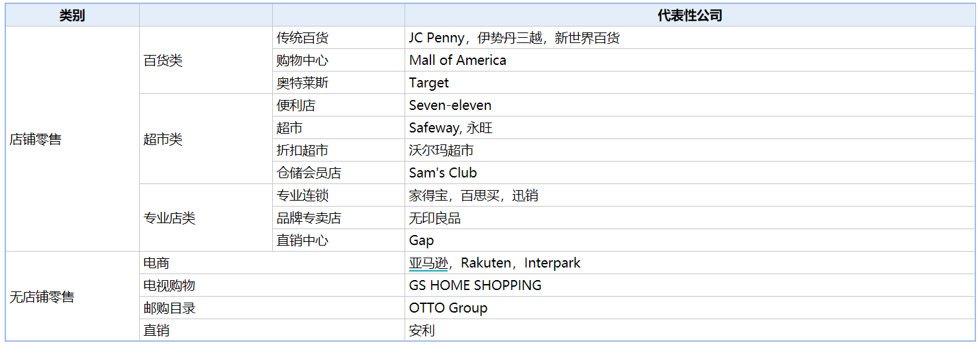
Task: Select the Gap cell
Action: coord(690,240)
